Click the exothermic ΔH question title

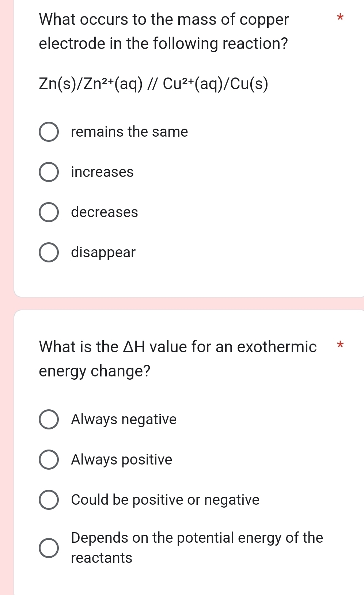(178, 359)
